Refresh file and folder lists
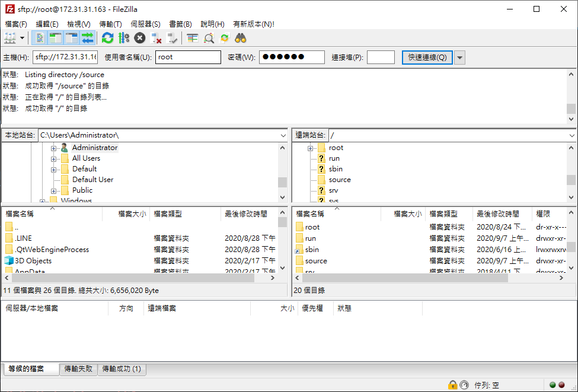Screen dimensions: 578x392 (x=108, y=38)
